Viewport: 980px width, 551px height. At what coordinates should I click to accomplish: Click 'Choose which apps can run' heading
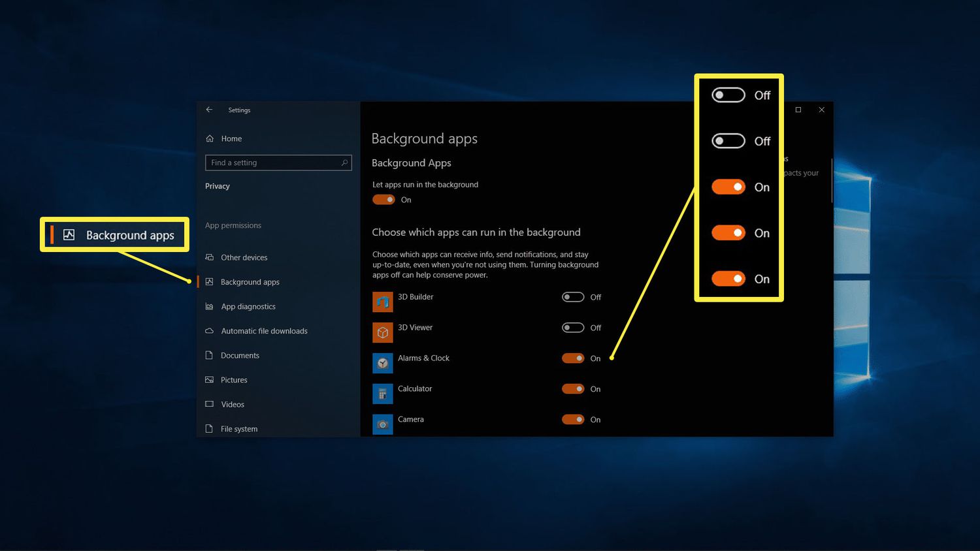(x=476, y=232)
